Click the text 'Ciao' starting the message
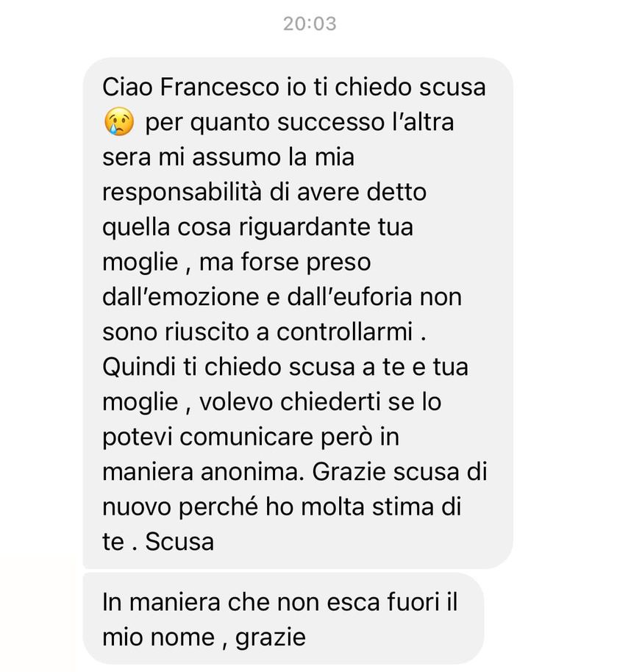Image resolution: width=620 pixels, height=672 pixels. pyautogui.click(x=128, y=87)
